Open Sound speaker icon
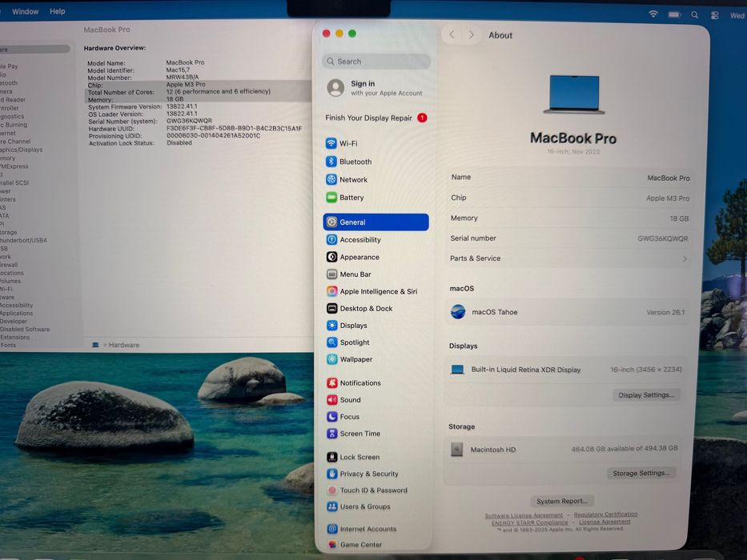Screen dimensions: 747x560 point(332,399)
